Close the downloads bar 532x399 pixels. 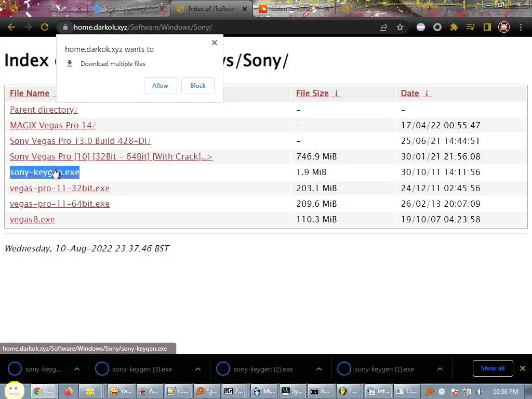click(523, 368)
